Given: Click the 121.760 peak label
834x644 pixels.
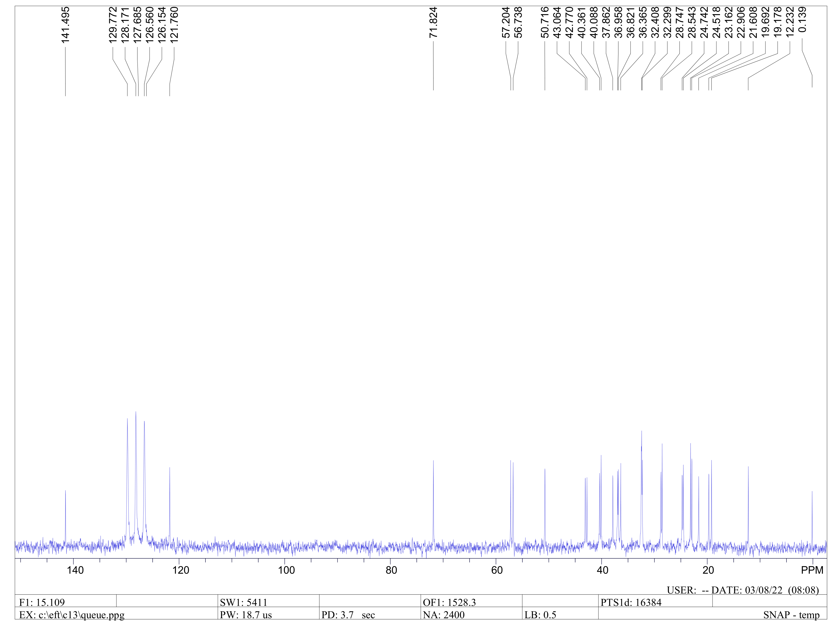Looking at the screenshot, I should [174, 25].
